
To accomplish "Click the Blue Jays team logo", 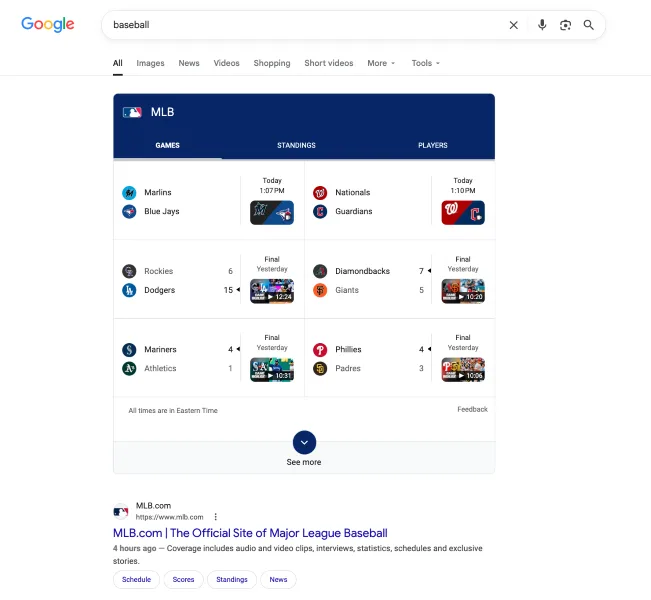I will point(129,211).
